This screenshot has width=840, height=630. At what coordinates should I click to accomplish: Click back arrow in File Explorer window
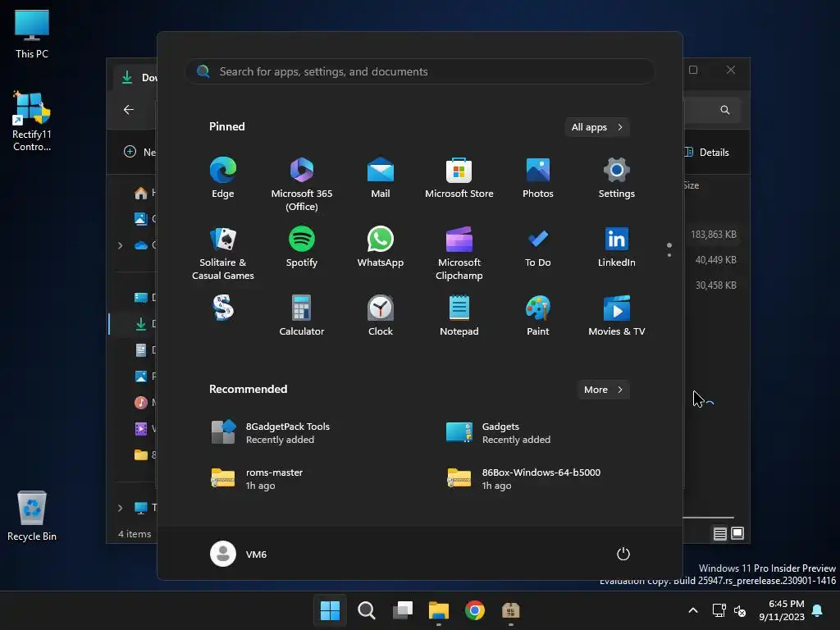129,110
